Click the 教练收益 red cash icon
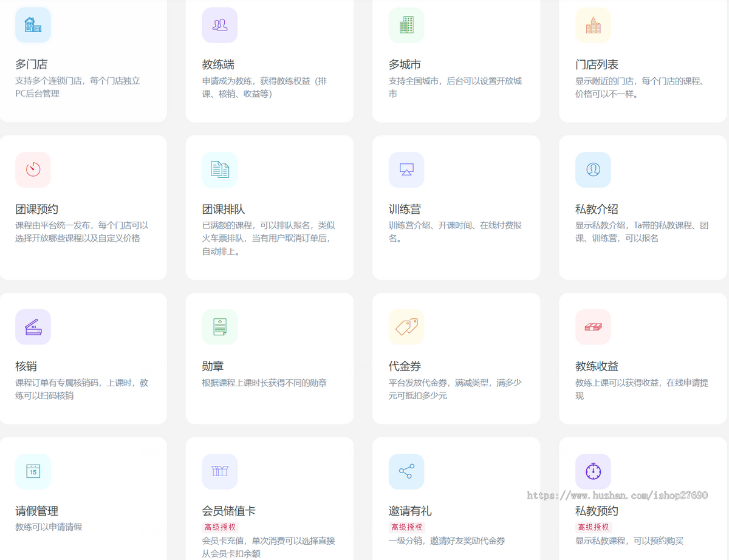The height and width of the screenshot is (560, 729). [x=593, y=327]
